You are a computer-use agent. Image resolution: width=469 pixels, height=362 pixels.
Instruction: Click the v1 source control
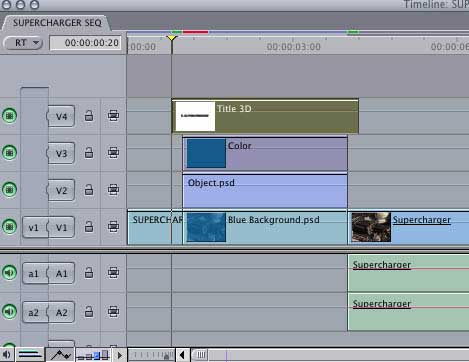[x=34, y=227]
